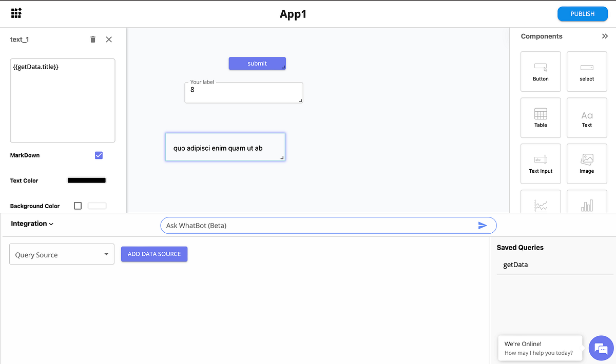The height and width of the screenshot is (364, 616).
Task: Toggle the MarkDown checkbox
Action: click(99, 155)
